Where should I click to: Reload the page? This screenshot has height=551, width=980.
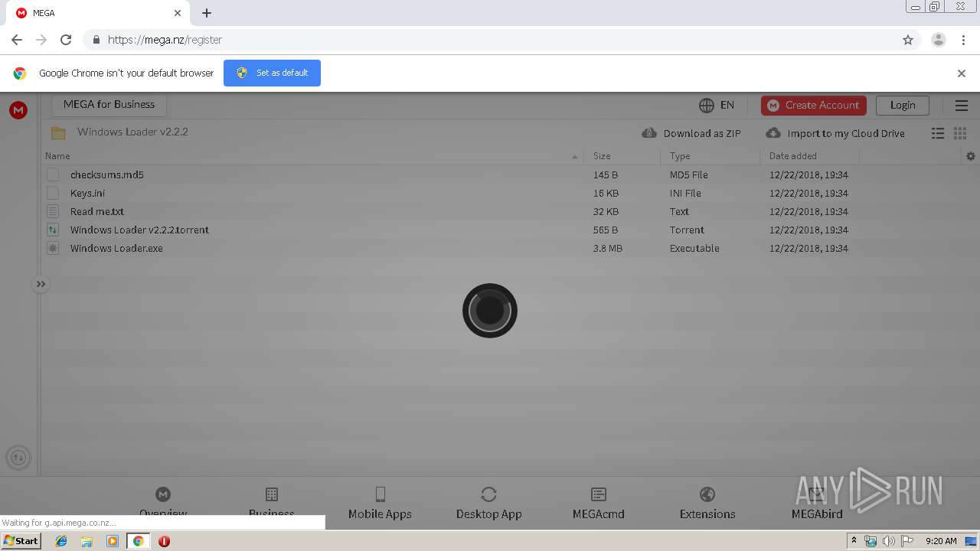[66, 40]
